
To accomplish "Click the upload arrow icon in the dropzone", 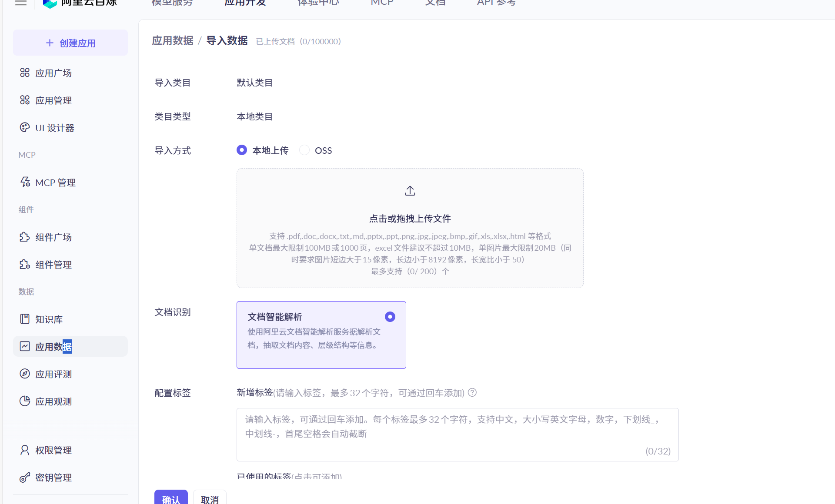I will tap(410, 191).
